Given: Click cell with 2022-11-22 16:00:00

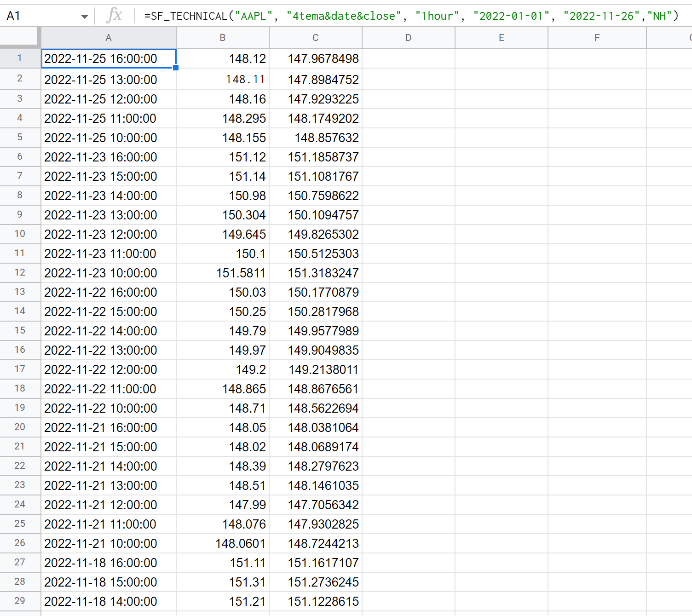Looking at the screenshot, I should tap(109, 292).
